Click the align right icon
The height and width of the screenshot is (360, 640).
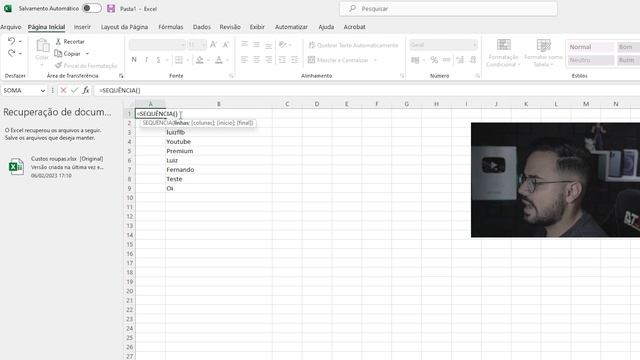[269, 60]
